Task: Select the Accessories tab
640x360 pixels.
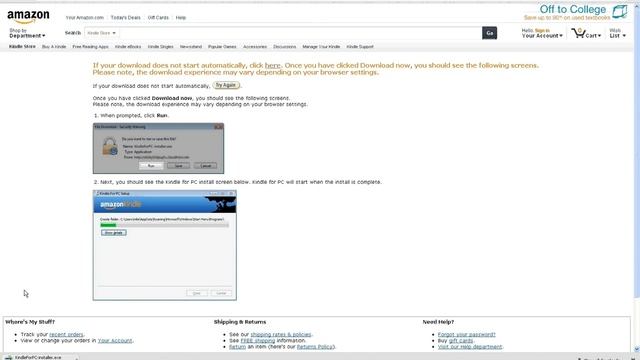Action: (x=255, y=47)
